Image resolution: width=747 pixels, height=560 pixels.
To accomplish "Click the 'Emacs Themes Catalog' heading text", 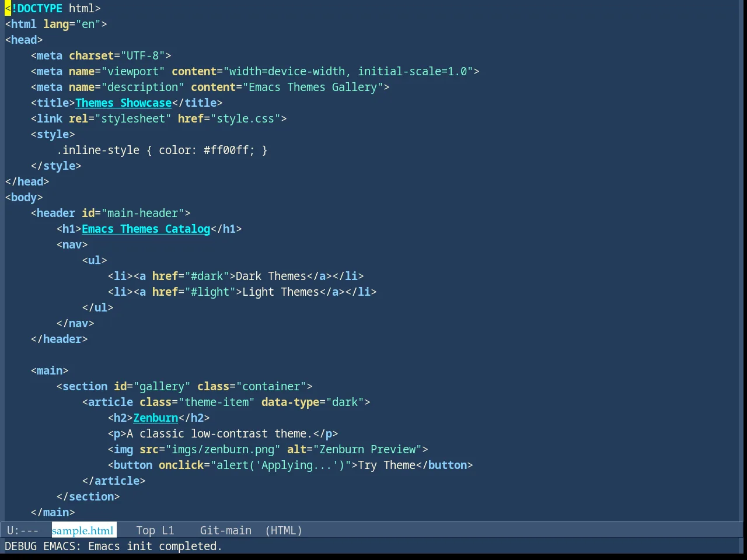I will coord(146,229).
